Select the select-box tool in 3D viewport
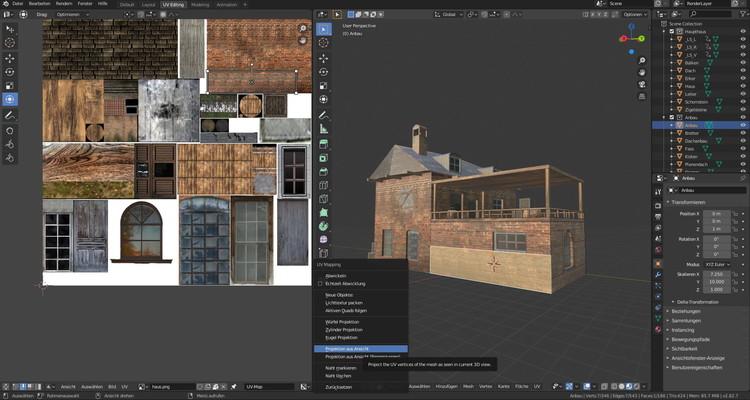 point(323,29)
